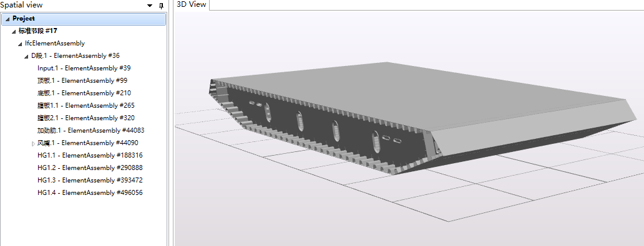
Task: Select 底板.1 - ElementAssembly #210
Action: (x=84, y=93)
